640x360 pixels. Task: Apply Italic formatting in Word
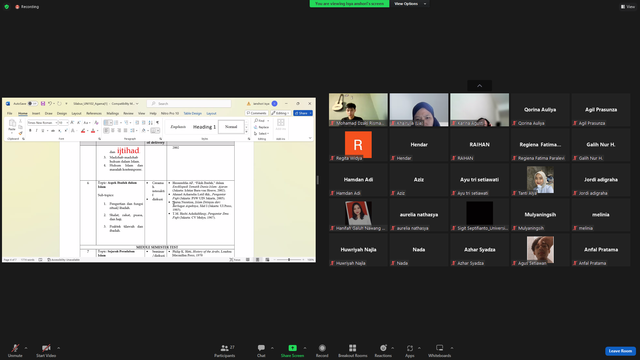(x=36, y=131)
